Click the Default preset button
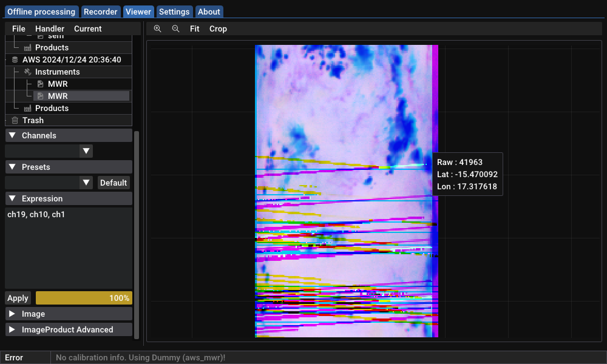This screenshot has height=364, width=607. (x=114, y=183)
